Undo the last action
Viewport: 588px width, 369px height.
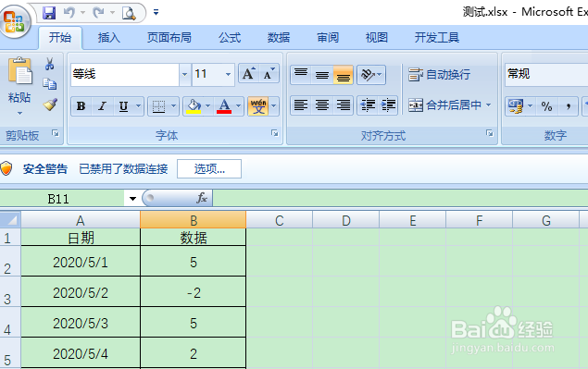click(69, 13)
